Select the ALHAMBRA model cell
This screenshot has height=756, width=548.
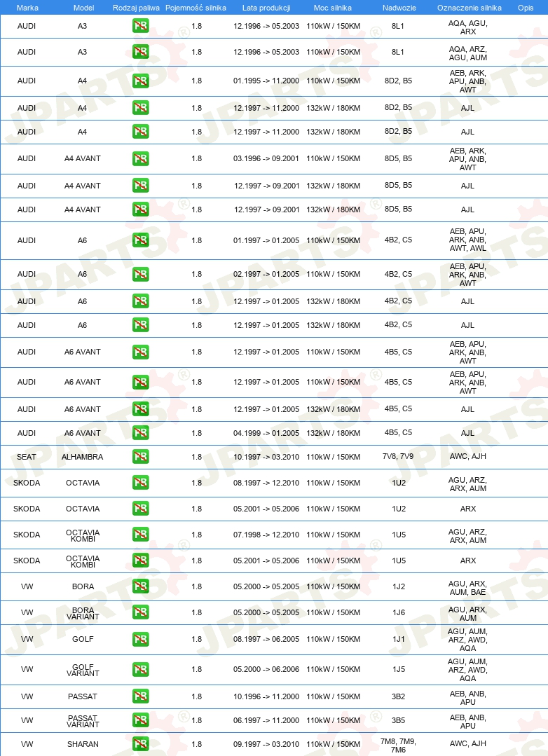tap(83, 457)
